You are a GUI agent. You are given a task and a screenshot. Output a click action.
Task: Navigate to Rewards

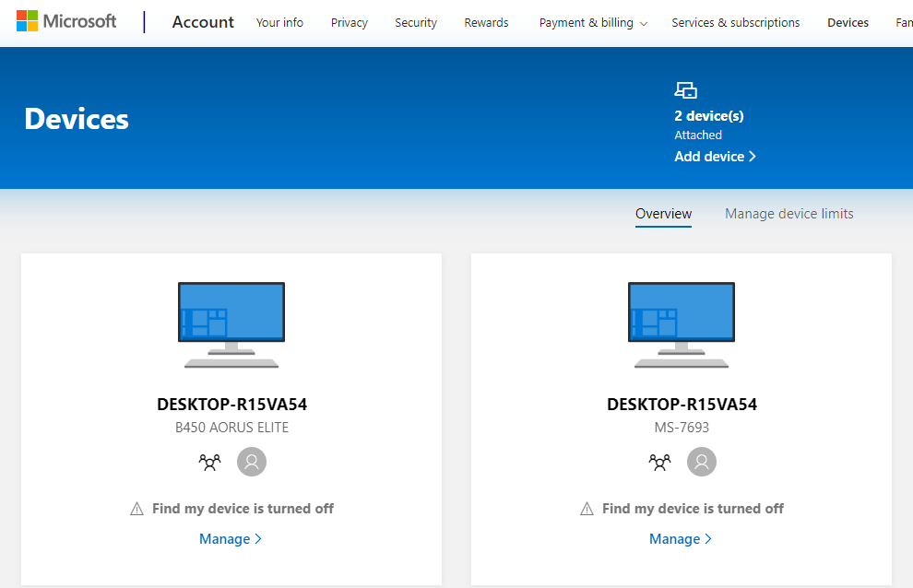(486, 23)
